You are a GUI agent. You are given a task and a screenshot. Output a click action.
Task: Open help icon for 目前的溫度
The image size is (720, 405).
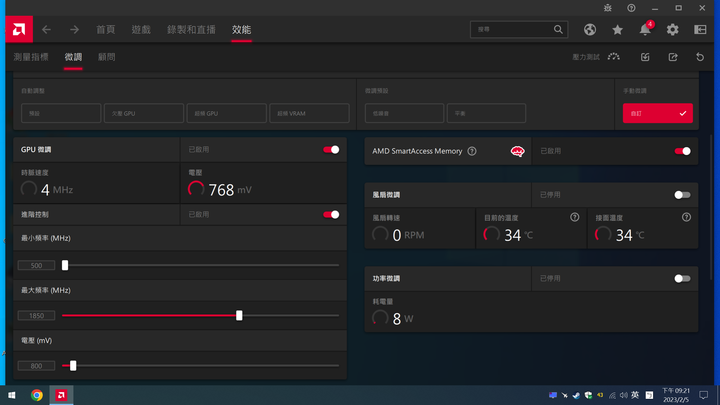click(574, 217)
